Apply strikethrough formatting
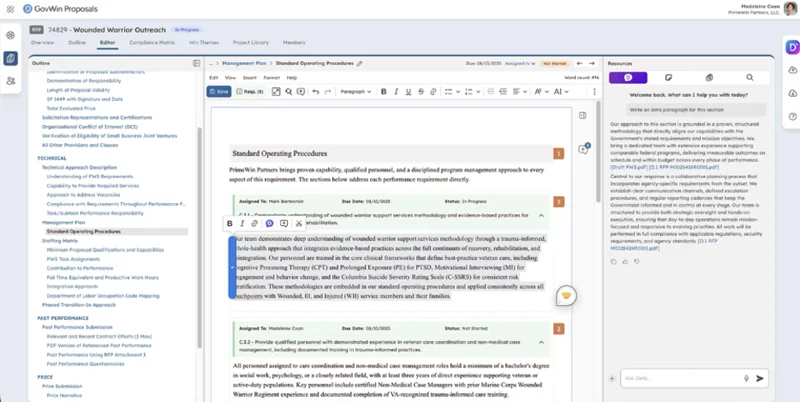This screenshot has height=402, width=800. coord(421,92)
